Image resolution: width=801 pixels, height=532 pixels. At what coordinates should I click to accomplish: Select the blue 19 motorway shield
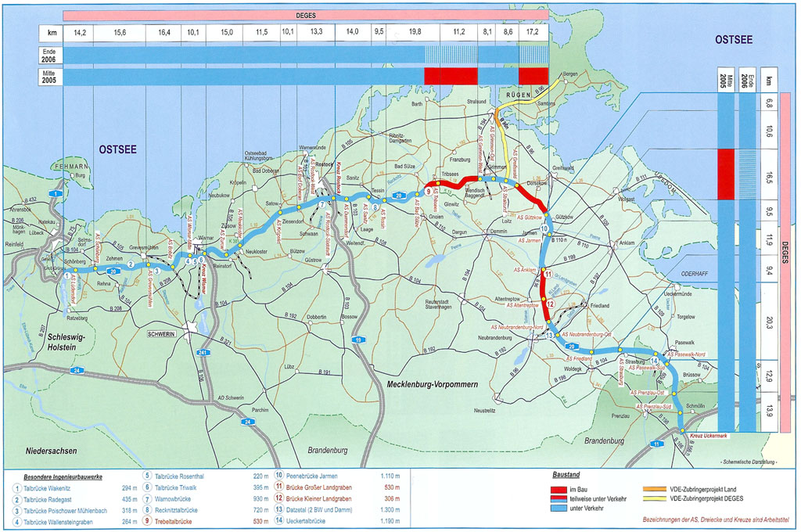(358, 340)
